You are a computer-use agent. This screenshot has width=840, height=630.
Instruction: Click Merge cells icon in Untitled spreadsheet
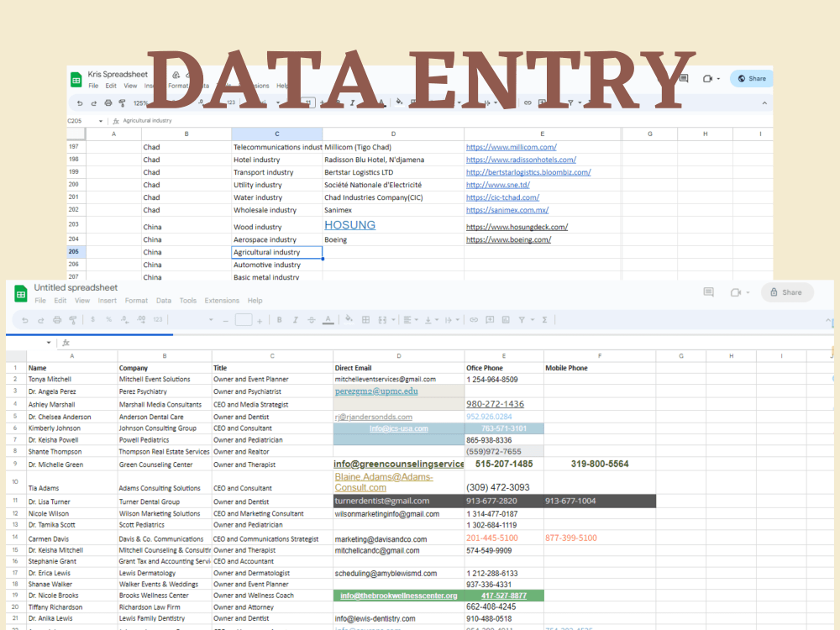click(x=382, y=320)
